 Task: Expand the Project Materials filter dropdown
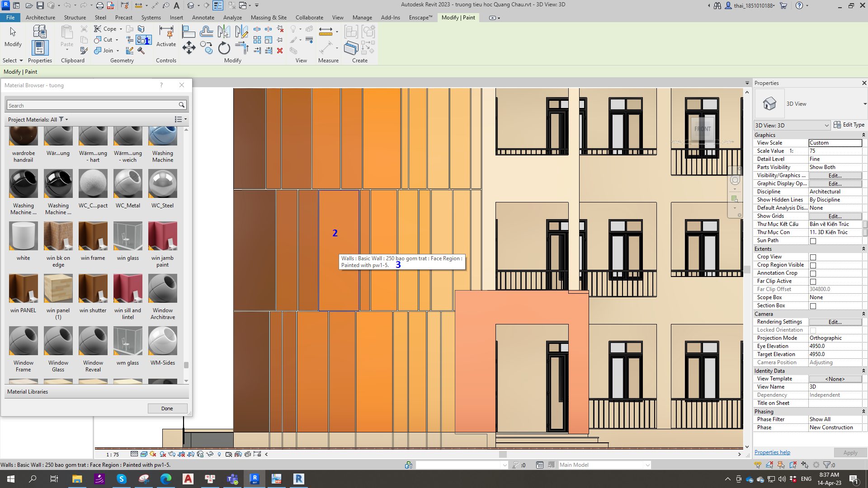[x=66, y=119]
